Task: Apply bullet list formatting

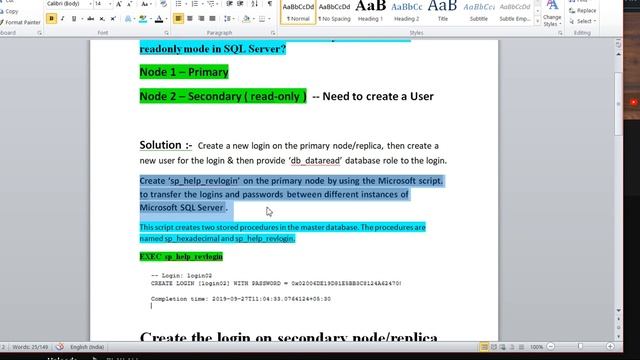Action: (x=178, y=4)
